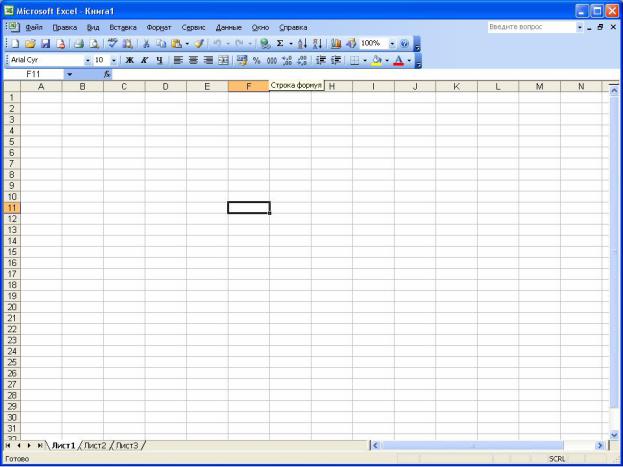623x467 pixels.
Task: Open Print Preview from the toolbar
Action: pos(94,44)
